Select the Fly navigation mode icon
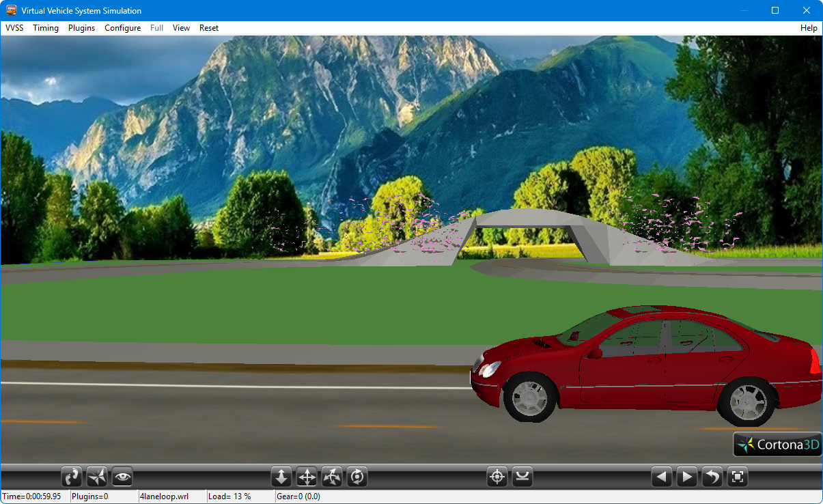The image size is (823, 504). tap(97, 477)
